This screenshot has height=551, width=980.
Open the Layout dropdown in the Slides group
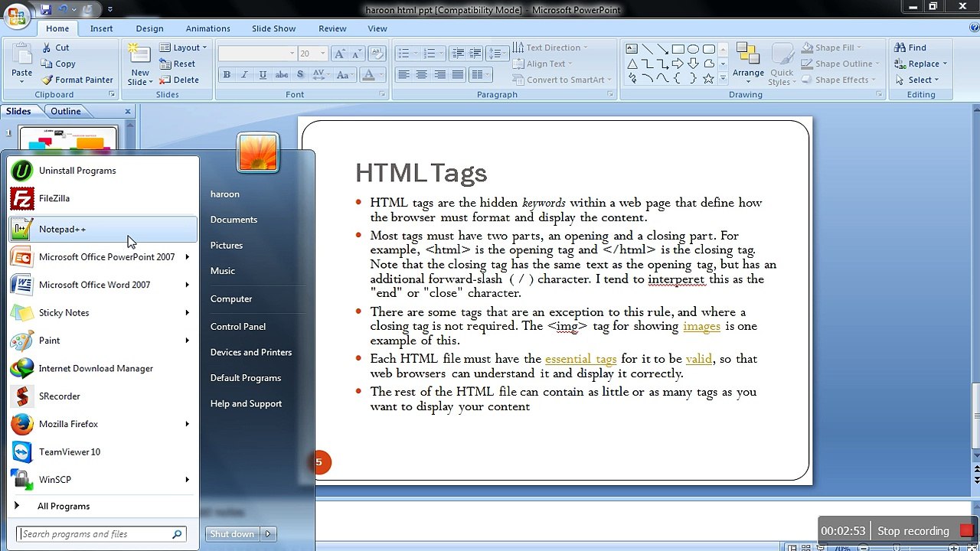pos(184,47)
